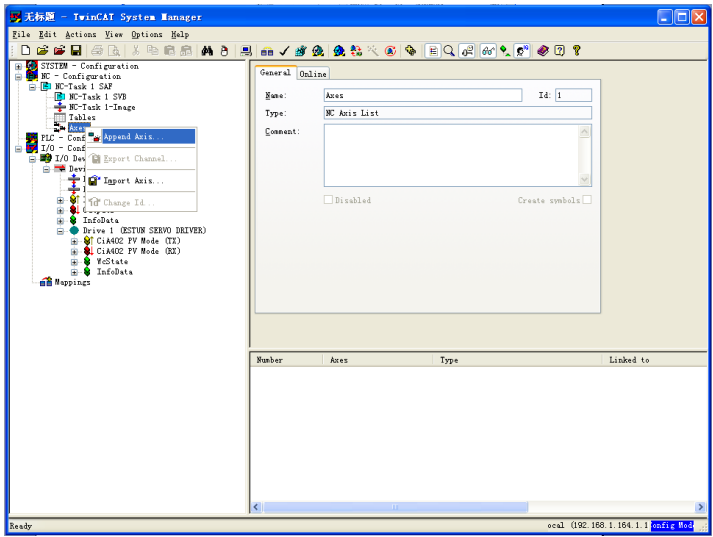The height and width of the screenshot is (537, 713).
Task: Expand the CiA402 PV Mode (RX) node
Action: 74,251
